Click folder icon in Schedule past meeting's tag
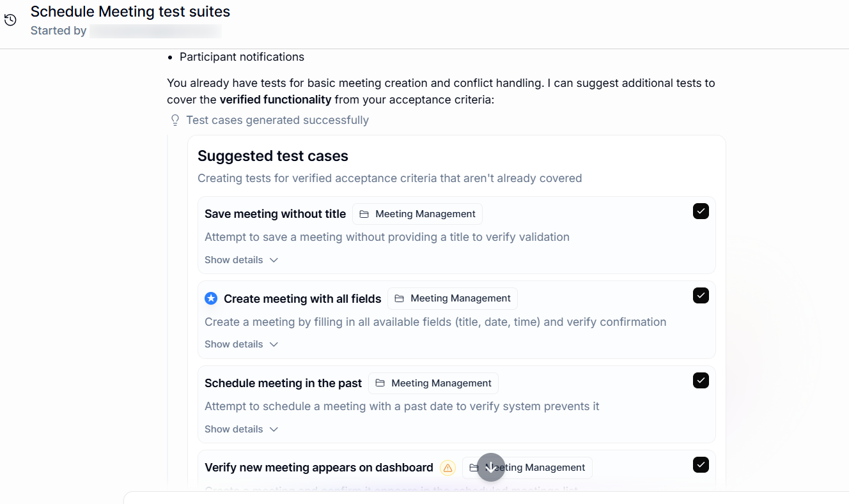Viewport: 849px width, 504px height. point(380,383)
